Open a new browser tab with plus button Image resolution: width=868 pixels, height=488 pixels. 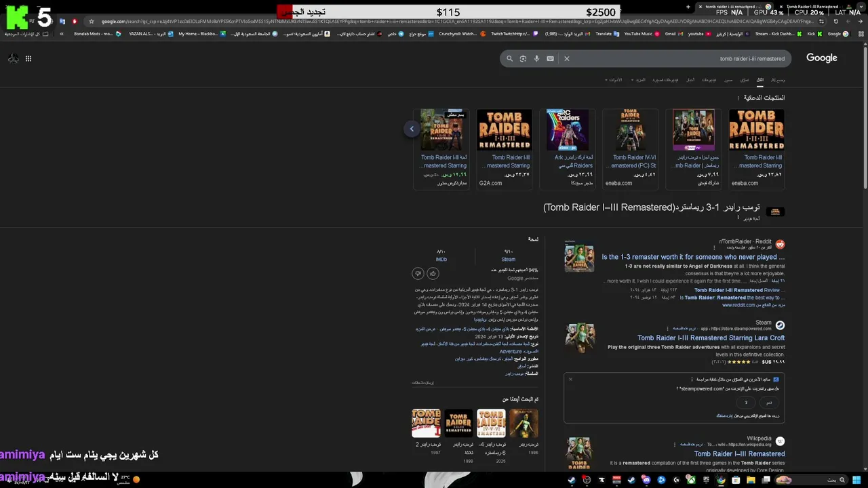688,7
